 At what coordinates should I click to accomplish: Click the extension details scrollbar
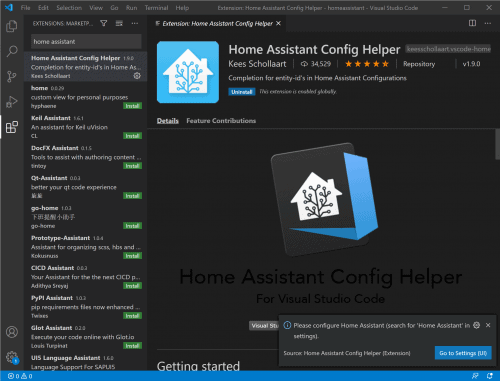click(x=497, y=144)
